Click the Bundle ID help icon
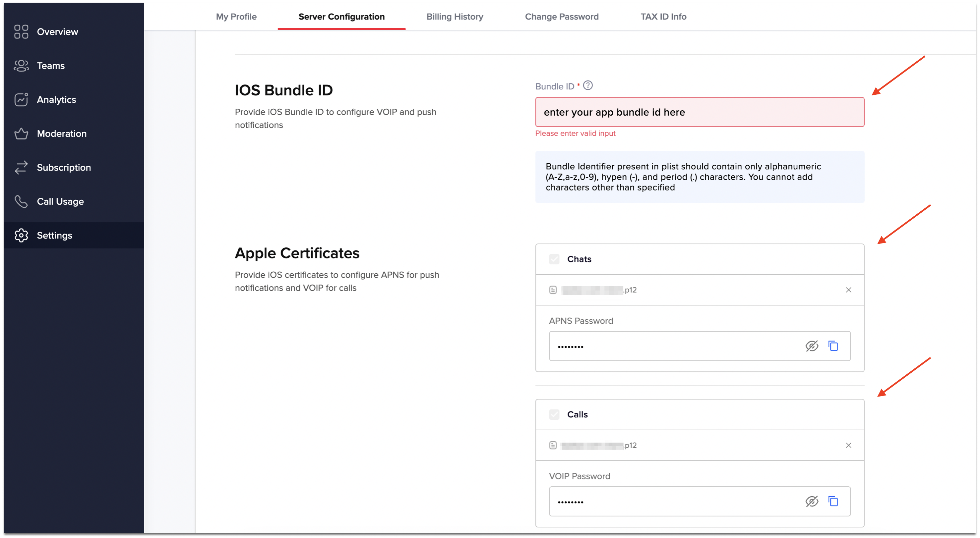The image size is (980, 538). click(x=588, y=85)
